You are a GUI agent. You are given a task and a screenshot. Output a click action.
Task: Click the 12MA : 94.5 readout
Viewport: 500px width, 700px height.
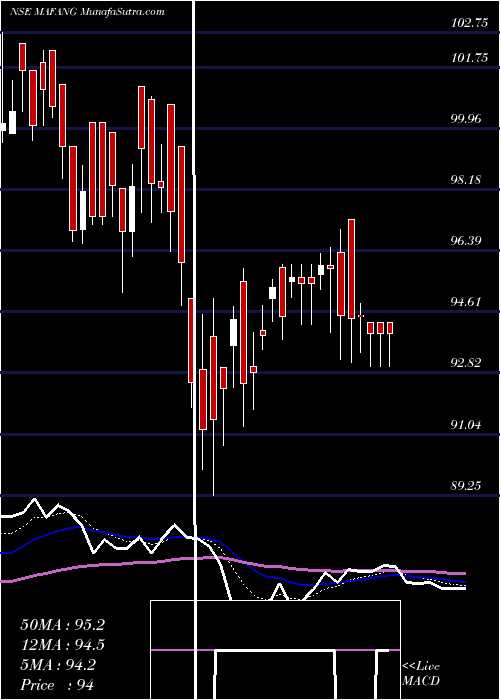coord(62,645)
